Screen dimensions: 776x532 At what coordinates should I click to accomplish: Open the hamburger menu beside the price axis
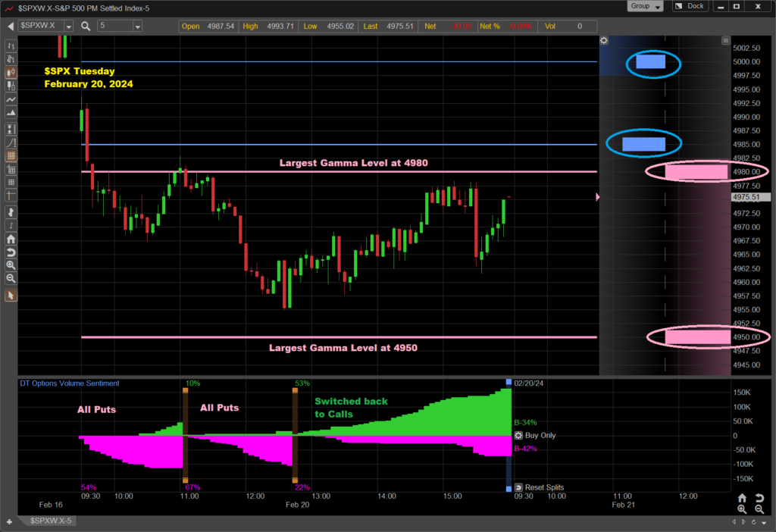[726, 41]
